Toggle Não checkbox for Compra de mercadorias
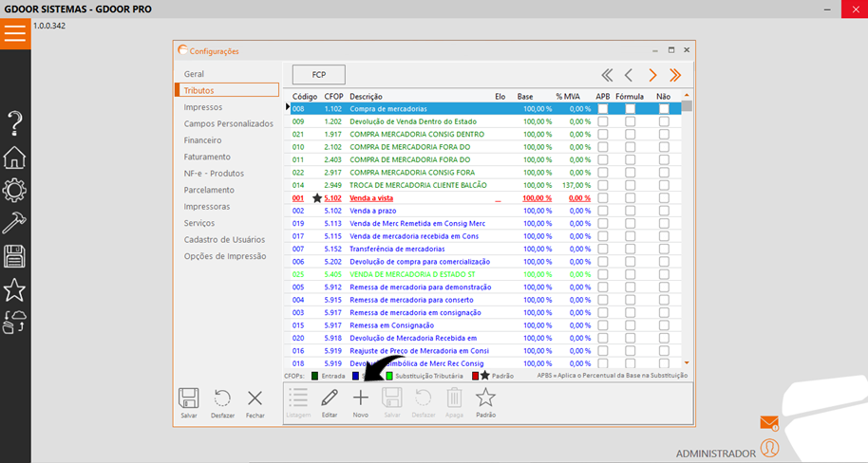Screen dimensions: 868x463 click(x=664, y=109)
